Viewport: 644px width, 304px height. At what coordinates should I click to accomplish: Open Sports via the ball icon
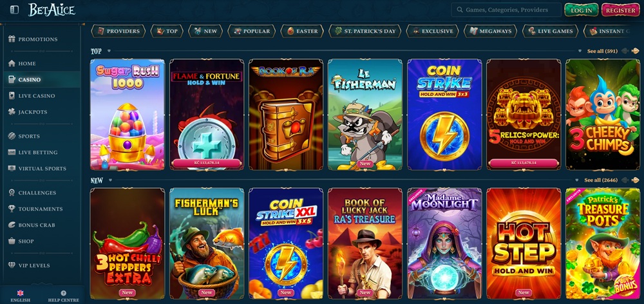click(x=12, y=136)
